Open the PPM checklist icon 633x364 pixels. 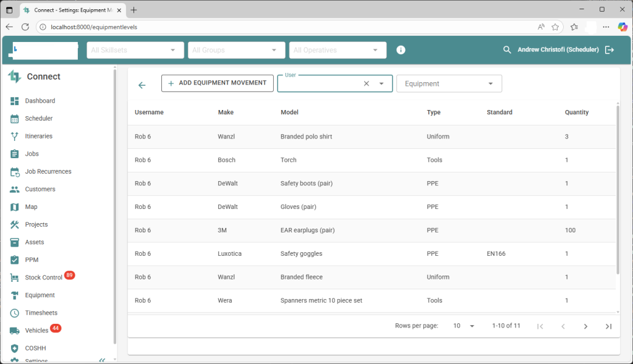pos(15,260)
